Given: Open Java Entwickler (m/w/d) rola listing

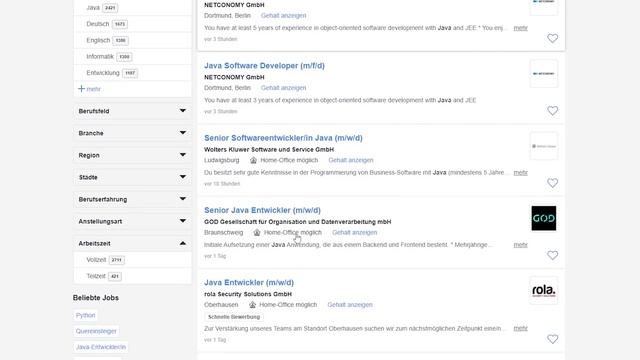Looking at the screenshot, I should 249,282.
